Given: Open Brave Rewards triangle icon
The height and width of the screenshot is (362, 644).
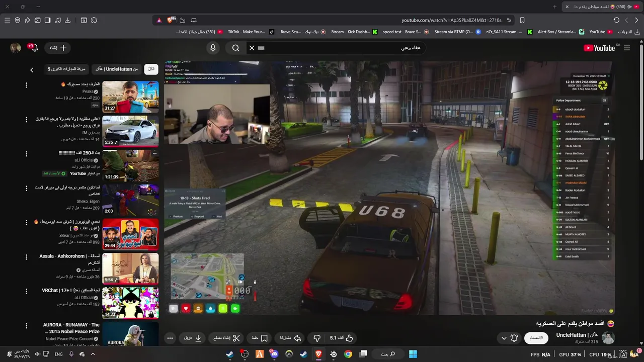Looking at the screenshot, I should [159, 20].
